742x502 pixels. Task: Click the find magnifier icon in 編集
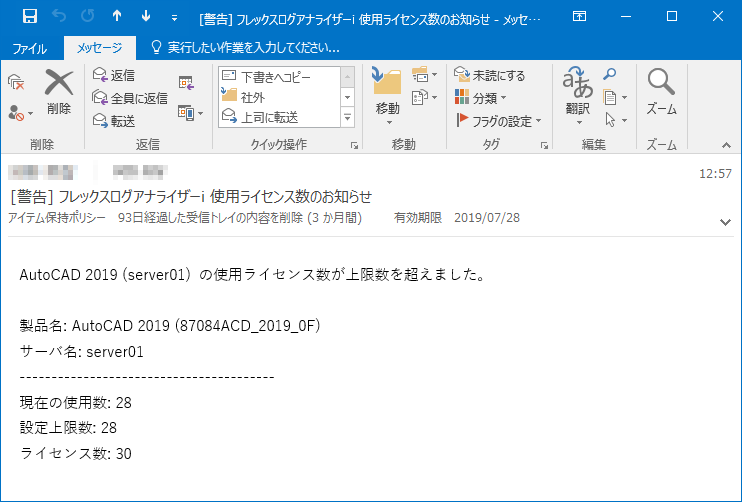pyautogui.click(x=610, y=74)
